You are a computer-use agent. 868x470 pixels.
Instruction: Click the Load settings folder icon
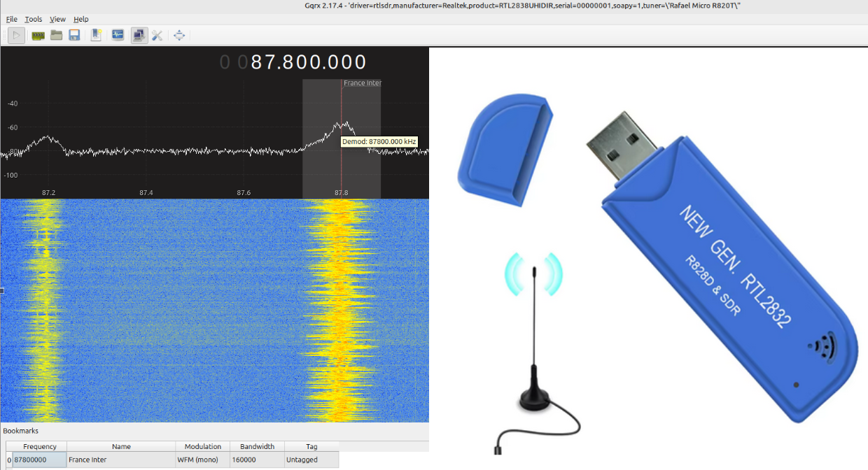[56, 35]
